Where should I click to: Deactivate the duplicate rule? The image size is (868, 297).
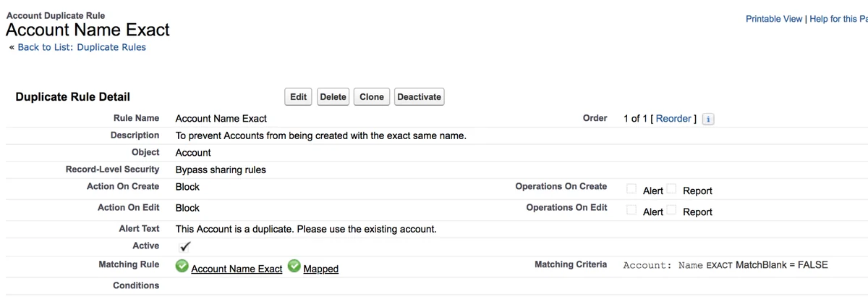(x=420, y=97)
